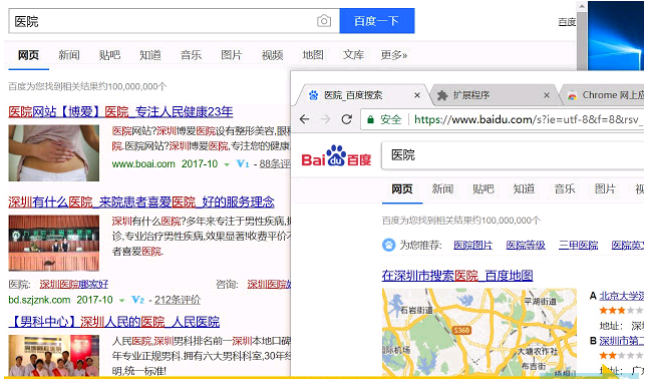Open the 贴吧 tab in back window
645x379 pixels.
(x=109, y=55)
